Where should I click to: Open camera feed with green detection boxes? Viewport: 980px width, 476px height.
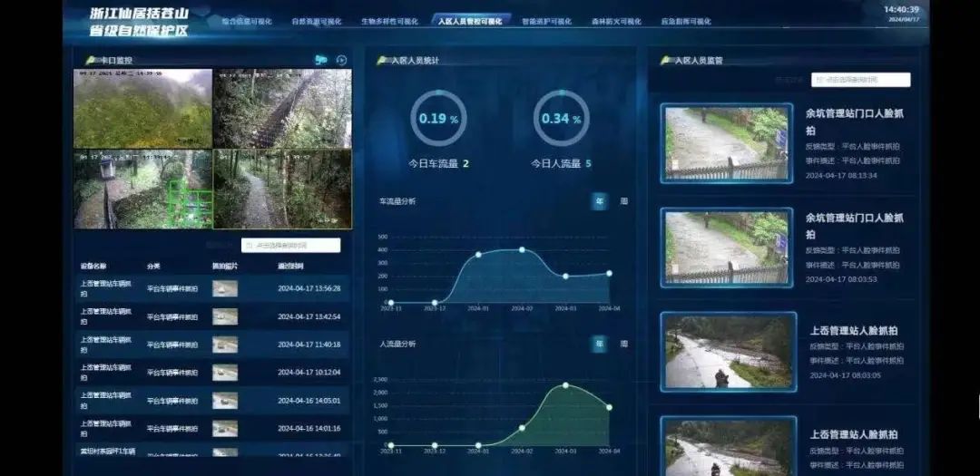[x=143, y=189]
